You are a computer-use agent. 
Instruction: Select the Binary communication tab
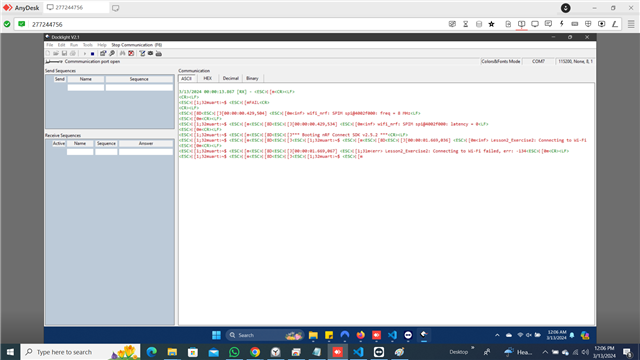[x=252, y=78]
